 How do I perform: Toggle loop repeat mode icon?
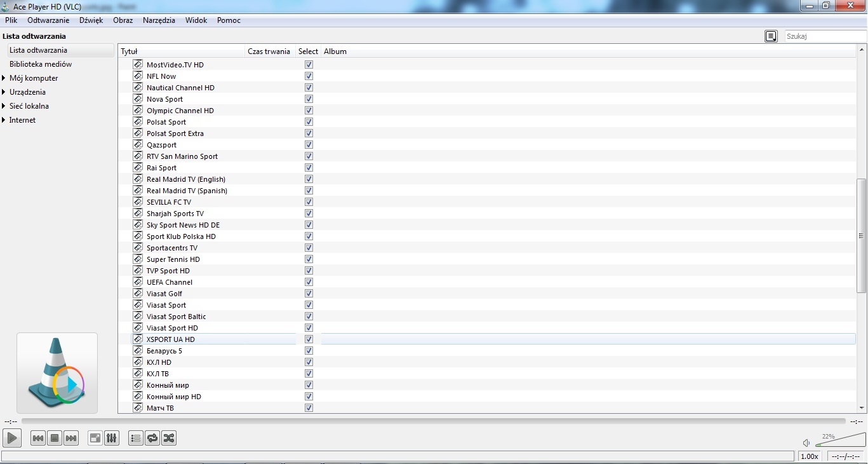tap(152, 438)
